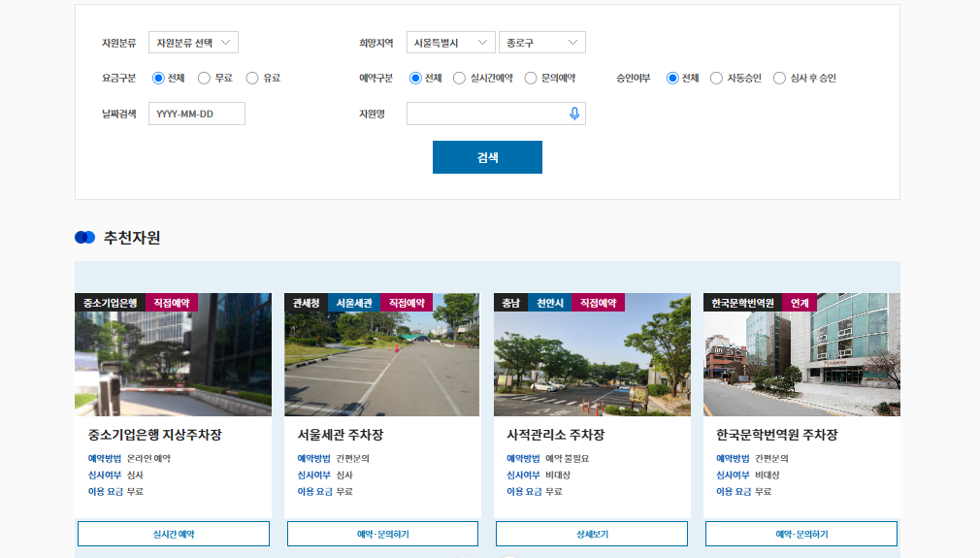Choose 심사 후 승인 radio option
The image size is (980, 558).
tap(779, 78)
